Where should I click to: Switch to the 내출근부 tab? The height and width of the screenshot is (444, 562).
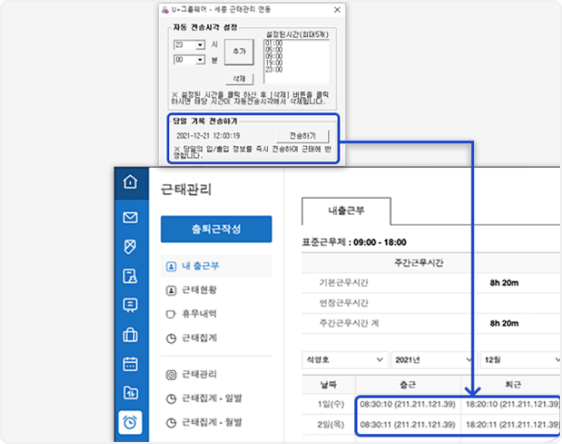tap(346, 211)
